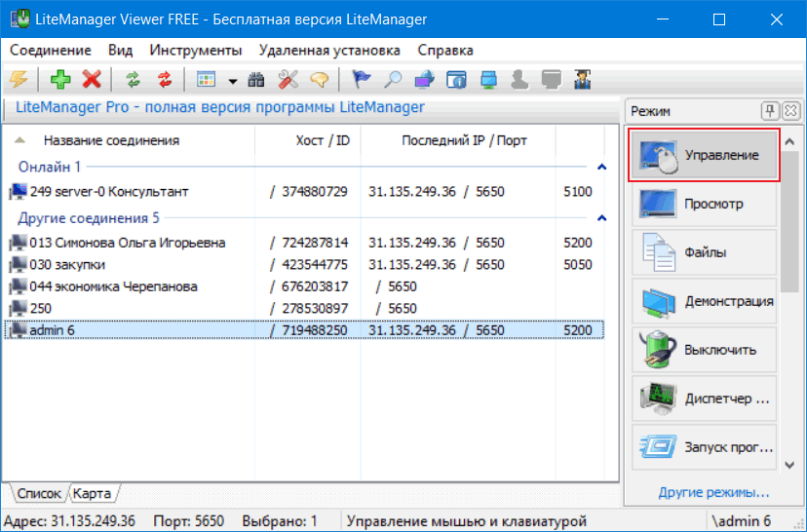Click Порт: 5650 in status bar
This screenshot has width=807, height=532.
click(188, 521)
